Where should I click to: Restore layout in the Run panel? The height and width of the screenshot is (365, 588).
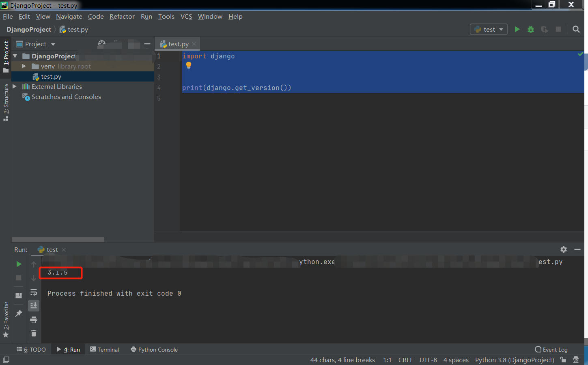[x=19, y=296]
